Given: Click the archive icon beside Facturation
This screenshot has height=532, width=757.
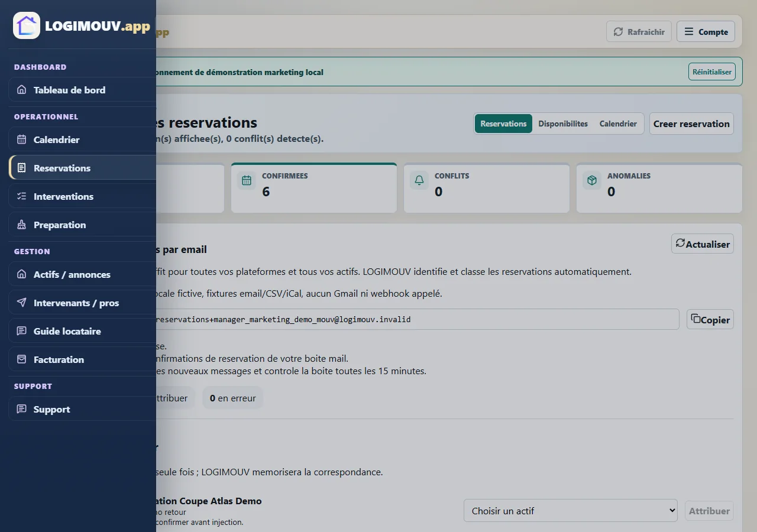Looking at the screenshot, I should point(22,359).
